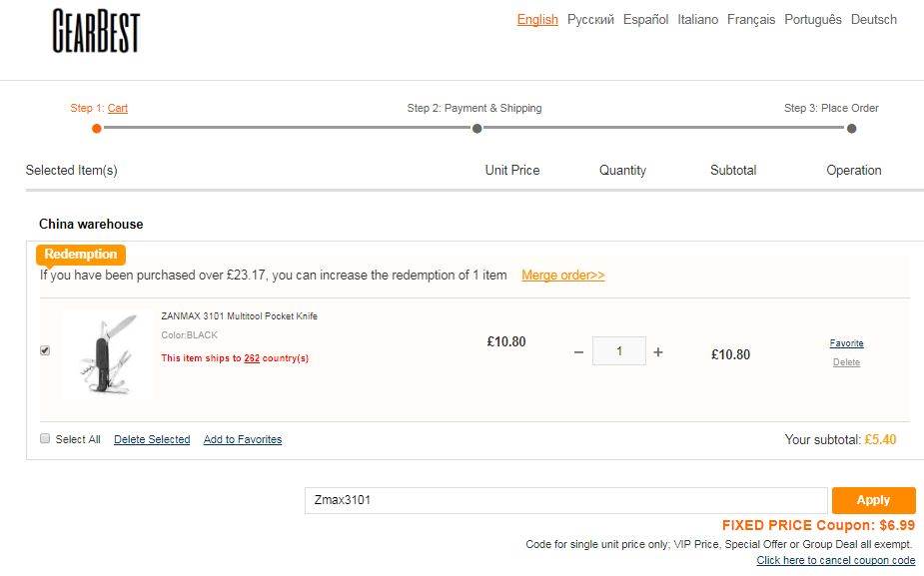
Task: Switch language to Русский
Action: pos(590,20)
